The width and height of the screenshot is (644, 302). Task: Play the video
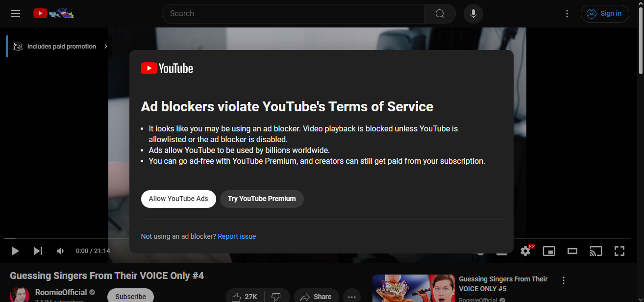click(x=15, y=251)
